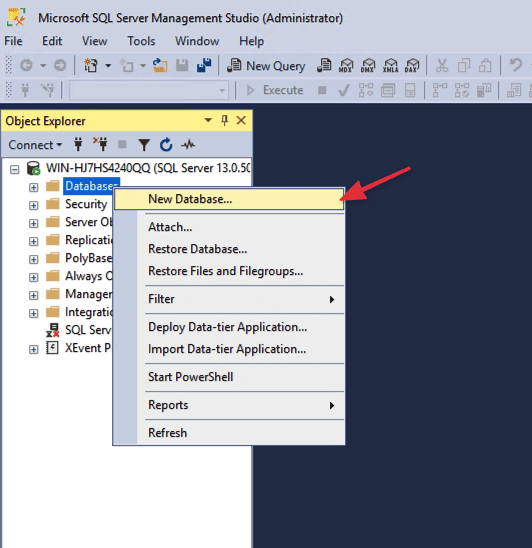Click the Save floppy disk icon
Screen dimensions: 532x548
pyautogui.click(x=182, y=65)
